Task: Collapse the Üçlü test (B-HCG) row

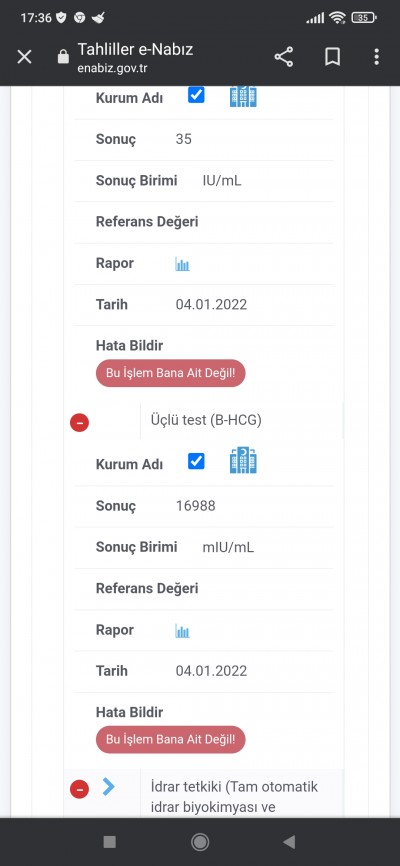Action: pyautogui.click(x=80, y=423)
